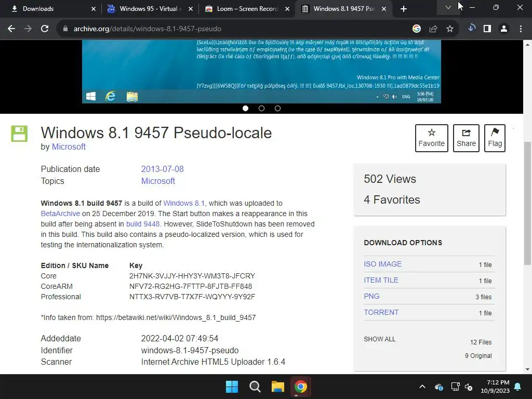Follow the build 9448 link

(x=143, y=224)
